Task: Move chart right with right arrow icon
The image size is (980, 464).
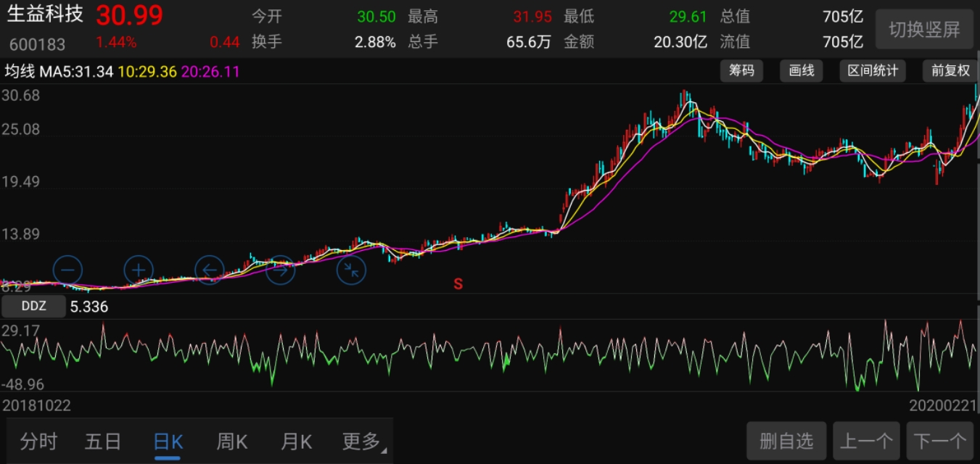Action: [280, 270]
